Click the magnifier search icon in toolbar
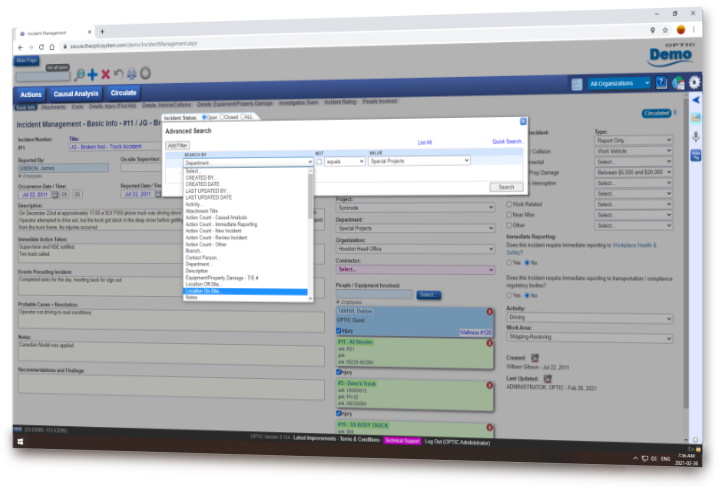 (x=80, y=74)
